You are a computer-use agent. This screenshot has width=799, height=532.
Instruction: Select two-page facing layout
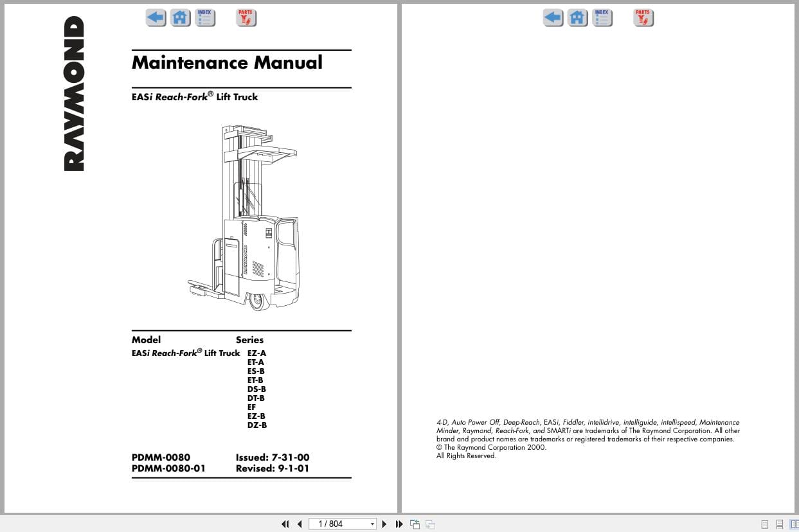794,524
